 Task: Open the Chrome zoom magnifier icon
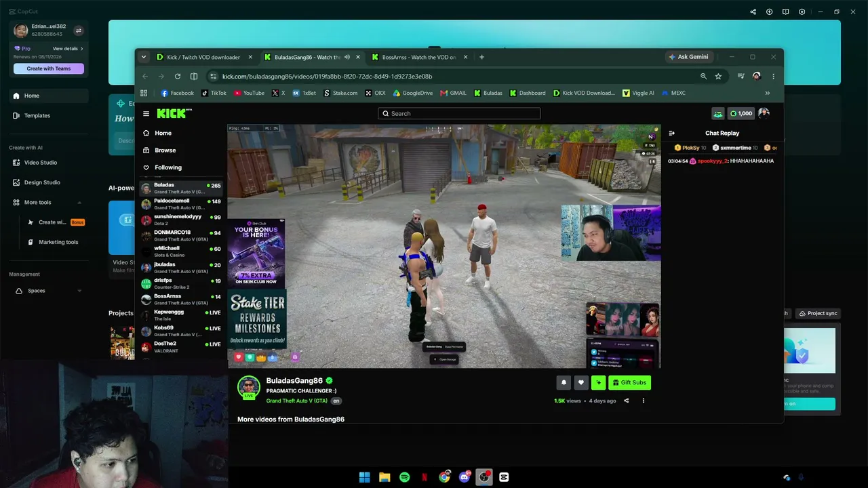703,76
